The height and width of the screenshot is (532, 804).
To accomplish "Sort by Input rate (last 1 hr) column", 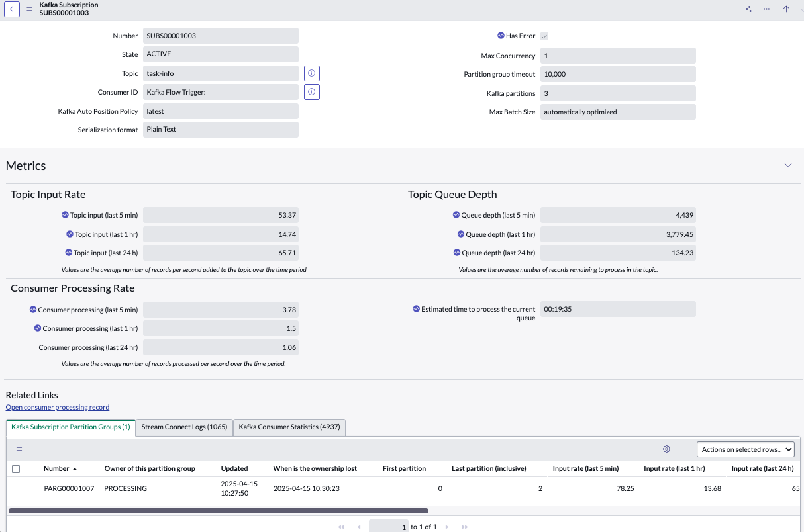I will 674,468.
